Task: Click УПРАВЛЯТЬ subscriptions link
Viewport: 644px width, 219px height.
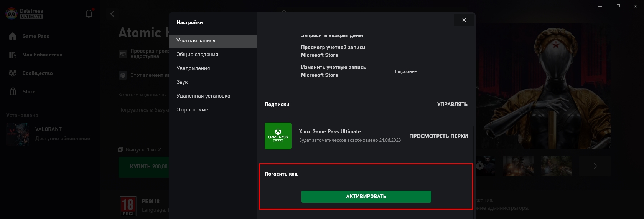Action: pyautogui.click(x=452, y=104)
